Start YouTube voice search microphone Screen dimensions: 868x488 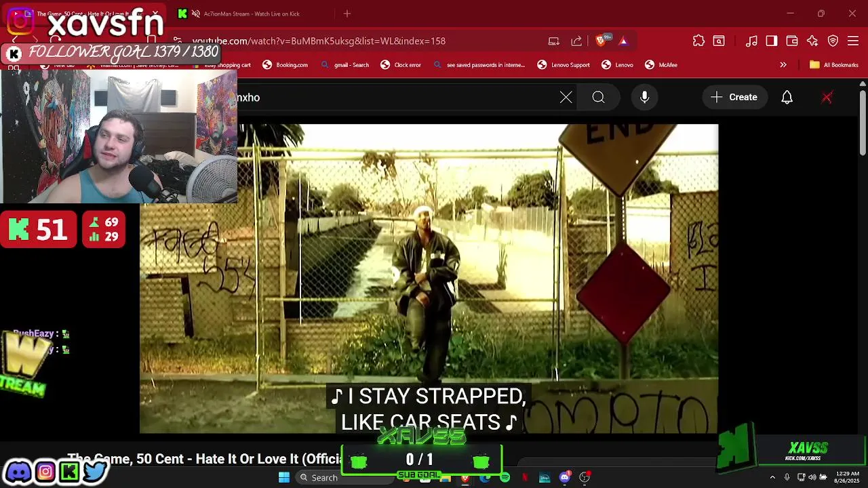[x=645, y=97]
